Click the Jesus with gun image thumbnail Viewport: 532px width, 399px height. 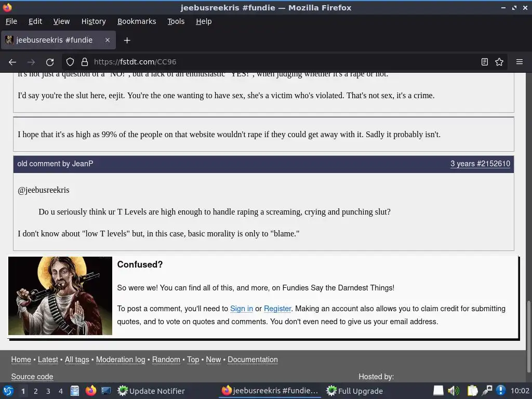60,296
